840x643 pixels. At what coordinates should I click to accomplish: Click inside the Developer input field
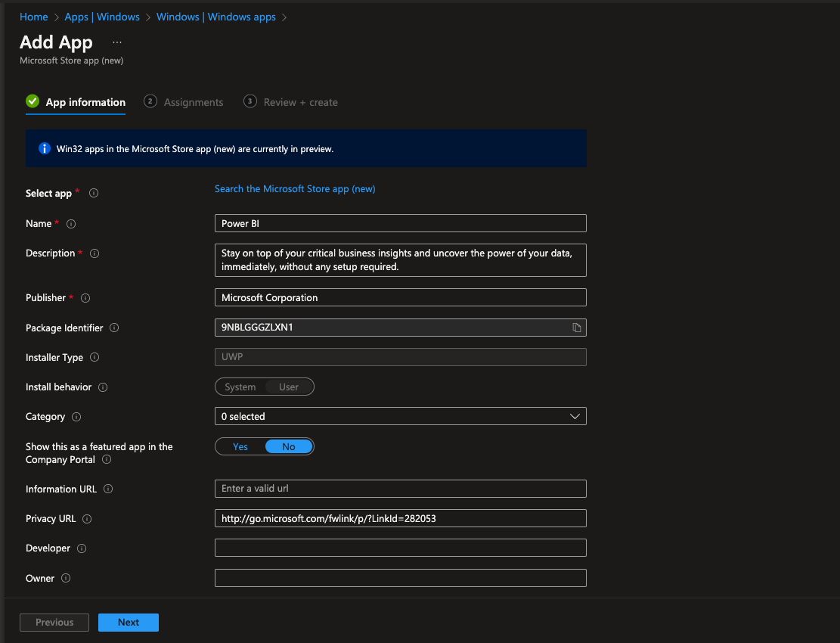(x=400, y=548)
